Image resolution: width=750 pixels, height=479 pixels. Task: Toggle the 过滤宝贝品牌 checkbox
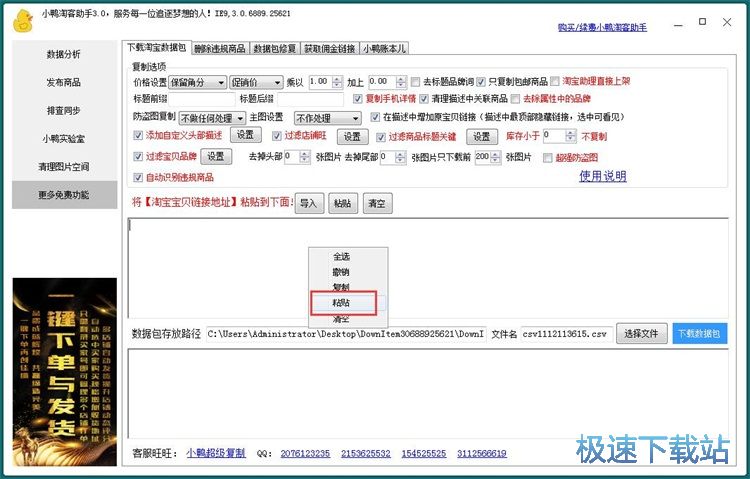pyautogui.click(x=138, y=156)
